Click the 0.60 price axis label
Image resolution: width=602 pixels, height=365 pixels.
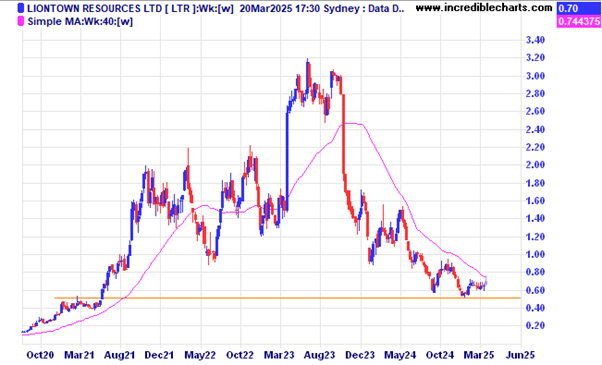535,290
